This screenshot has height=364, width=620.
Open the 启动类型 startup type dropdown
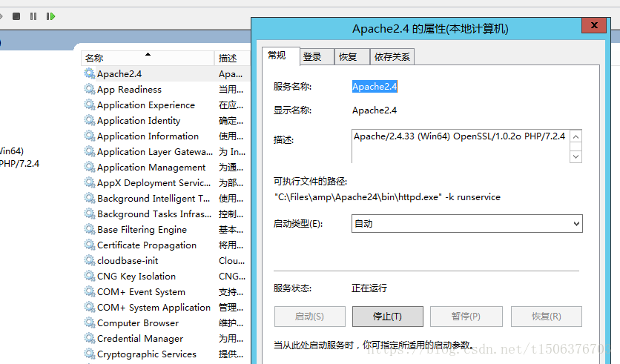pyautogui.click(x=466, y=224)
